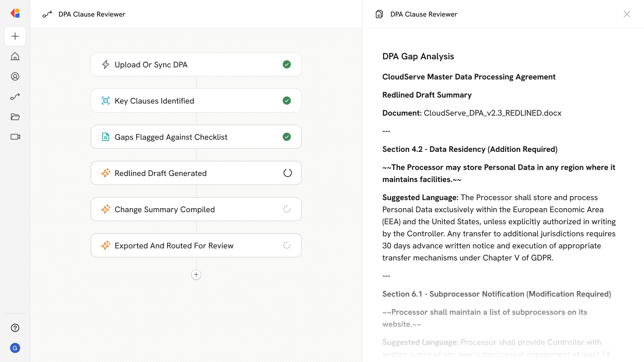This screenshot has width=644, height=362.
Task: Click the document icon in panel header
Action: coord(379,14)
